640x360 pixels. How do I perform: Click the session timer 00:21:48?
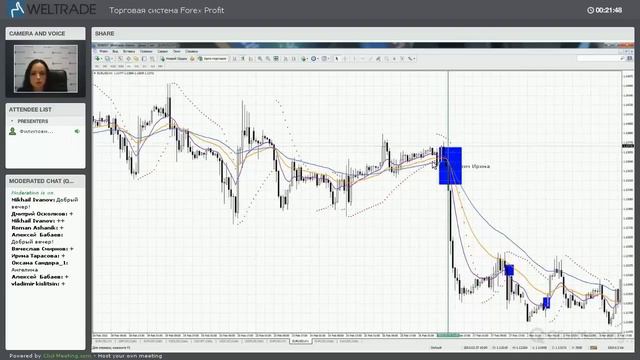pos(604,10)
